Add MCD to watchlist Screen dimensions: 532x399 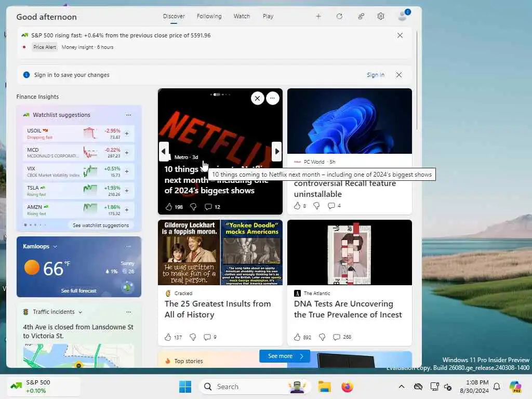pyautogui.click(x=127, y=153)
